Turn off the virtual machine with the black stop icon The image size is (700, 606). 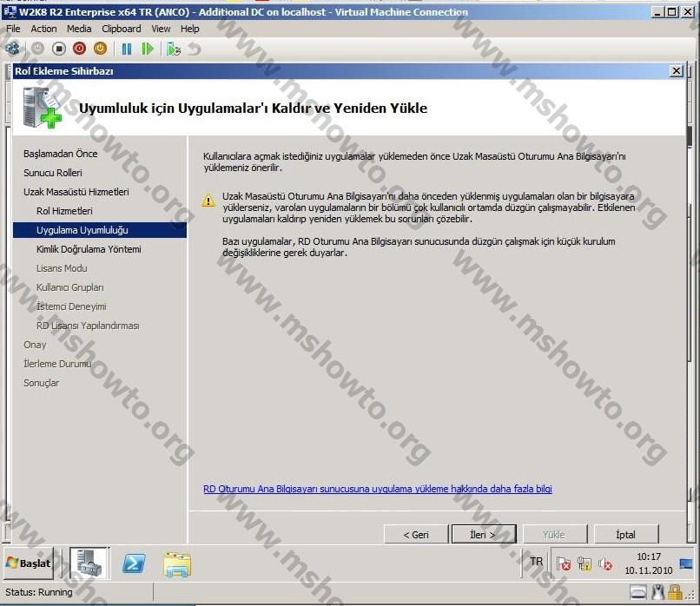point(58,49)
